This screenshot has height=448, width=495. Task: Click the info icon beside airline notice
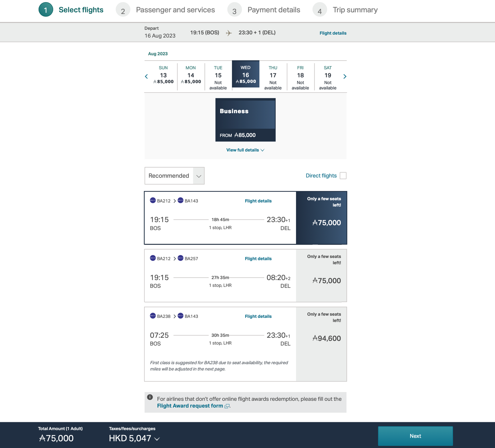[x=150, y=397]
